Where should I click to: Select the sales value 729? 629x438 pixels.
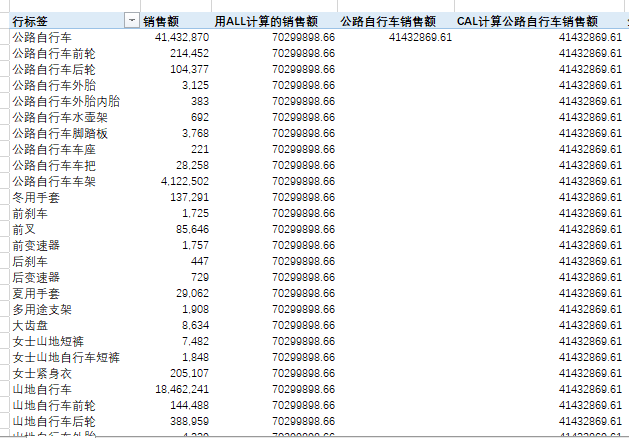pyautogui.click(x=200, y=278)
